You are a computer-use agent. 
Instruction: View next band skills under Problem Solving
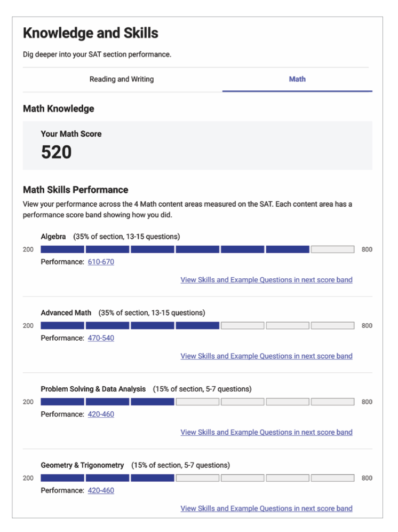[266, 433]
